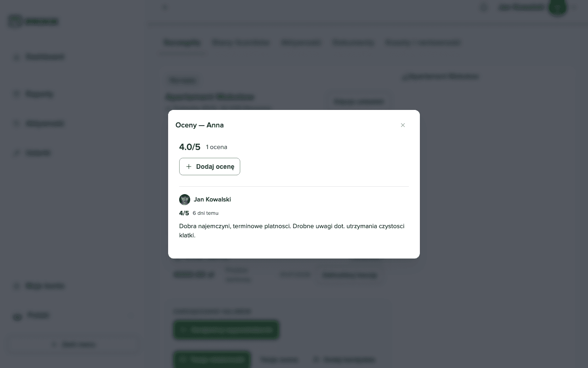The height and width of the screenshot is (368, 588).
Task: Switch to the Szczegóły tab
Action: point(182,43)
